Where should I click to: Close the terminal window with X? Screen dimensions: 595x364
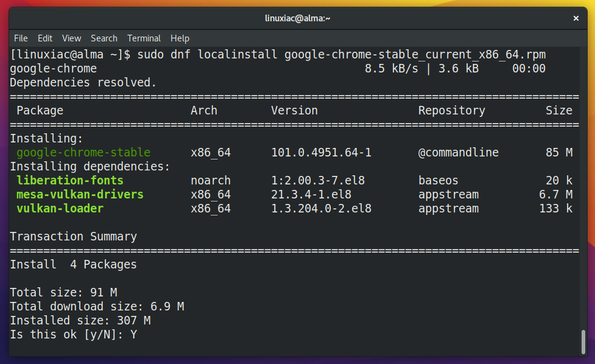click(576, 18)
